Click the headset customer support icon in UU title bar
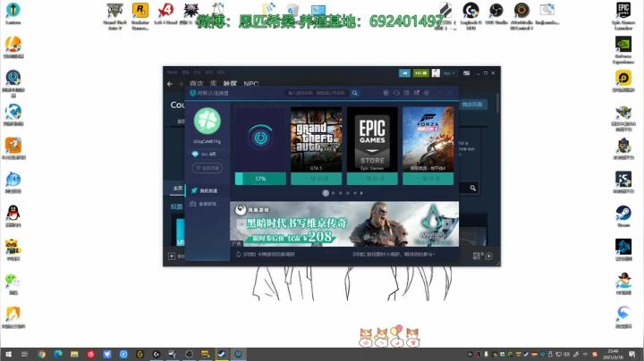Viewport: 644px width, 361px height. 396,93
